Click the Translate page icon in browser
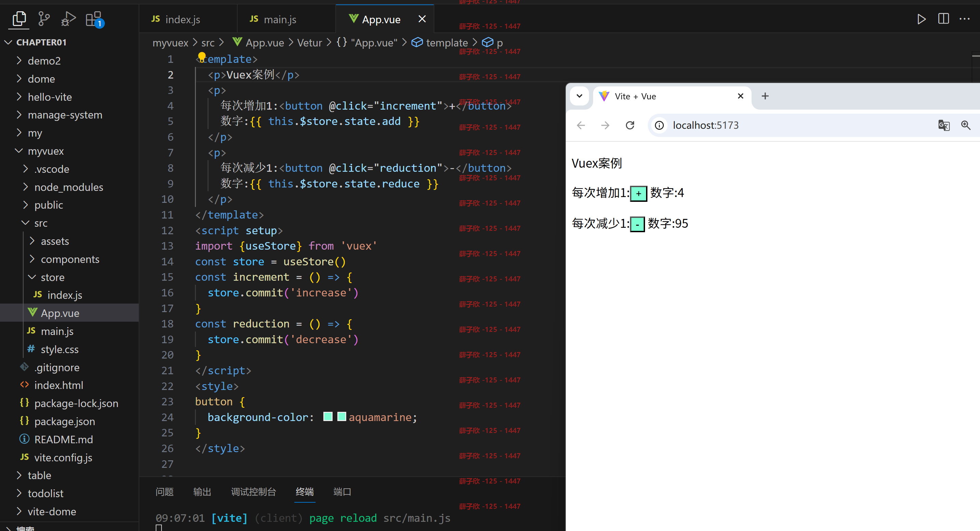This screenshot has width=980, height=531. pyautogui.click(x=944, y=125)
